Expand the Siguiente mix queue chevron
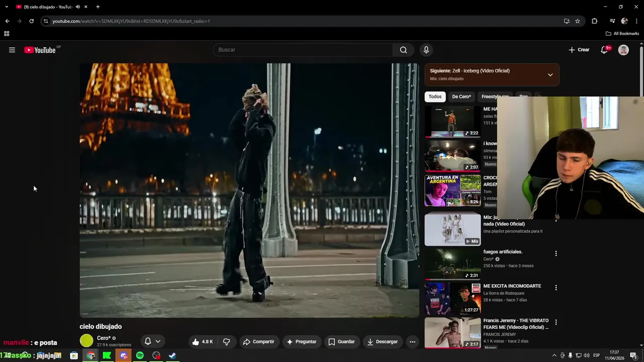 coord(550,75)
